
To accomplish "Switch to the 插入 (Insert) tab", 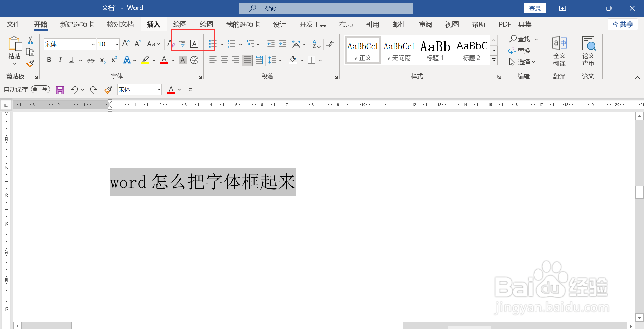I will click(153, 24).
